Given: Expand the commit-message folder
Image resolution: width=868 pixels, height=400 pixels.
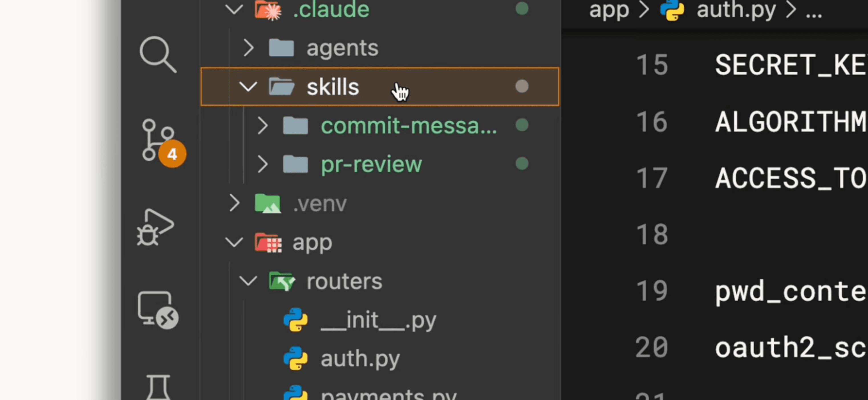Looking at the screenshot, I should point(262,126).
